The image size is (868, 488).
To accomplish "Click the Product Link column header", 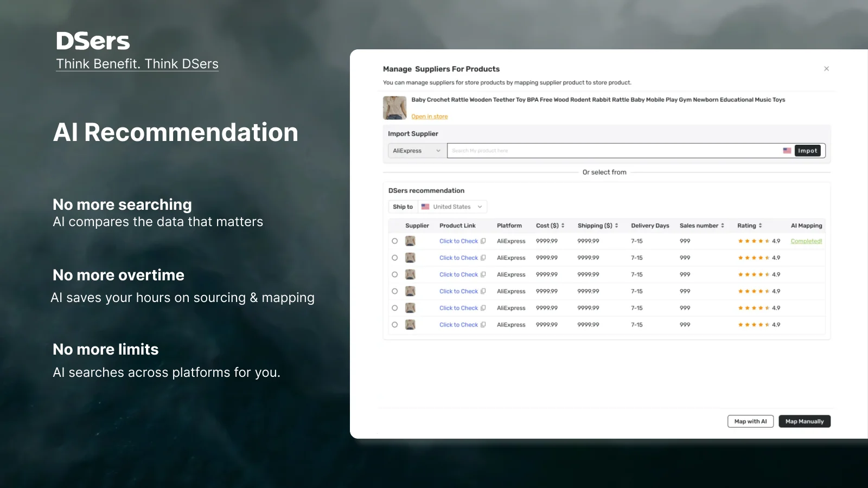I will 457,226.
